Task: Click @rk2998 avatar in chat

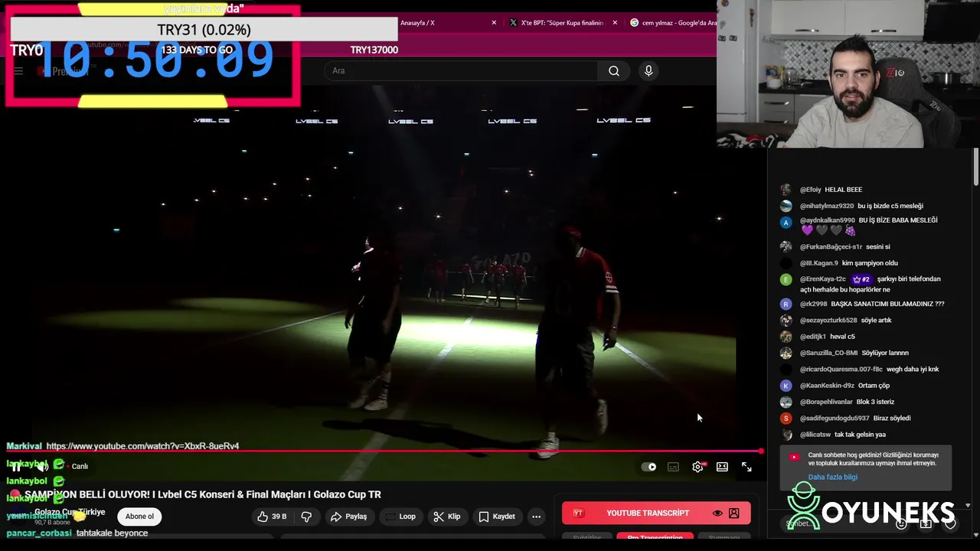Action: point(786,305)
